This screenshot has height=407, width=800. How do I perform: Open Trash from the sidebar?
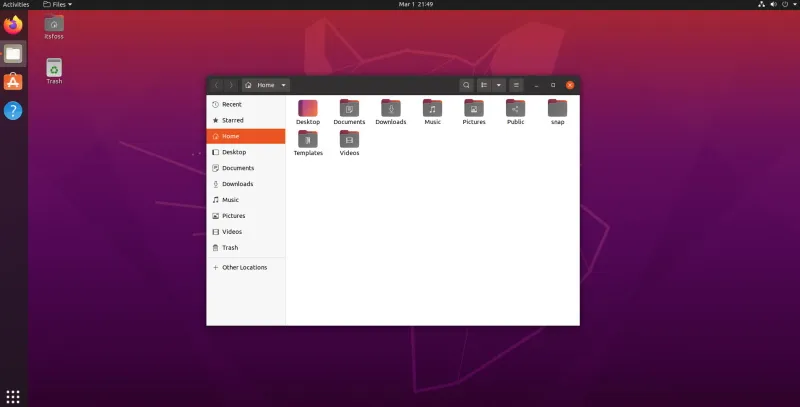tap(230, 247)
